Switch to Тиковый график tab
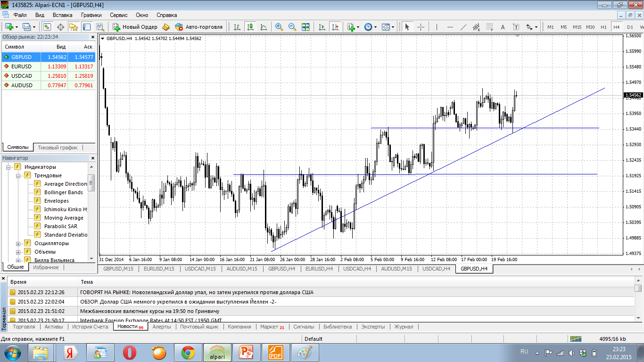The width and height of the screenshot is (644, 362). pyautogui.click(x=58, y=148)
